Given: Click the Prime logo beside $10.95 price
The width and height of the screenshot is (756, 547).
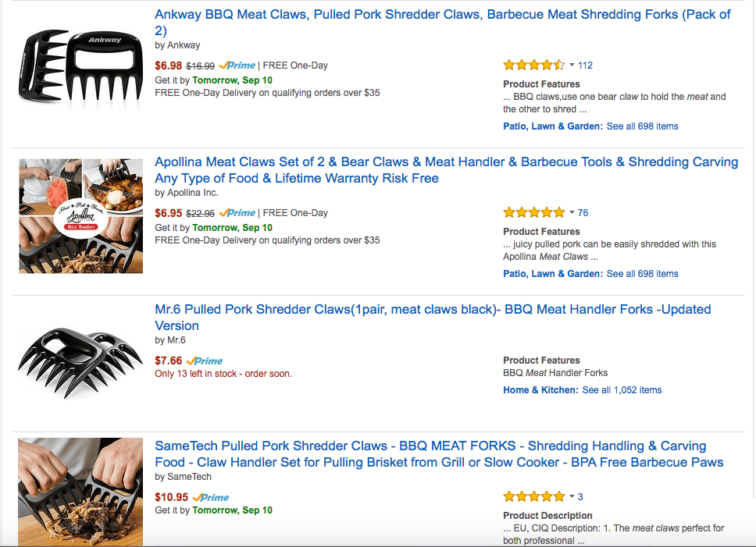Looking at the screenshot, I should (x=211, y=497).
